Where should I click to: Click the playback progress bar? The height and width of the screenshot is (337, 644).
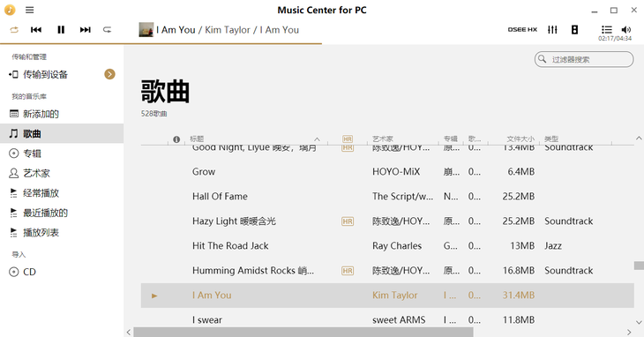pos(161,43)
